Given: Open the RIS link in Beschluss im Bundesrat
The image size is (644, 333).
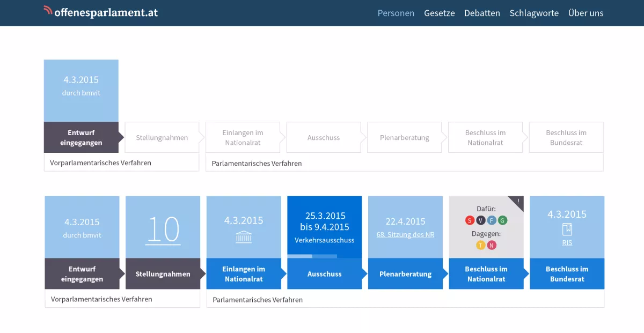Looking at the screenshot, I should pos(567,242).
